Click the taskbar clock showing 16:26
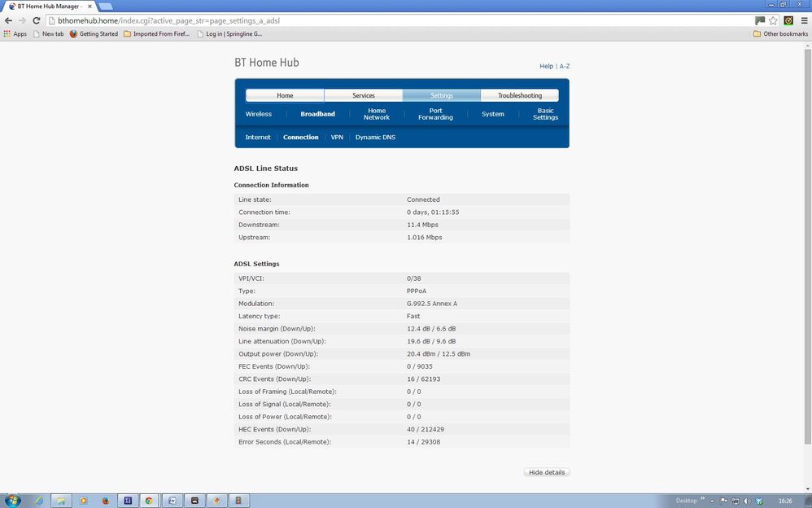This screenshot has width=812, height=508. pyautogui.click(x=786, y=501)
